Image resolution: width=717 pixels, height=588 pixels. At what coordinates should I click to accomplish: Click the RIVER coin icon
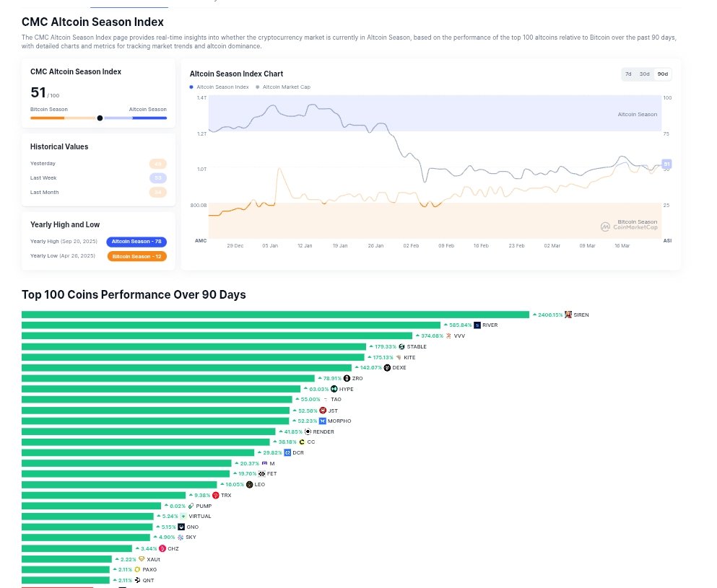click(477, 325)
